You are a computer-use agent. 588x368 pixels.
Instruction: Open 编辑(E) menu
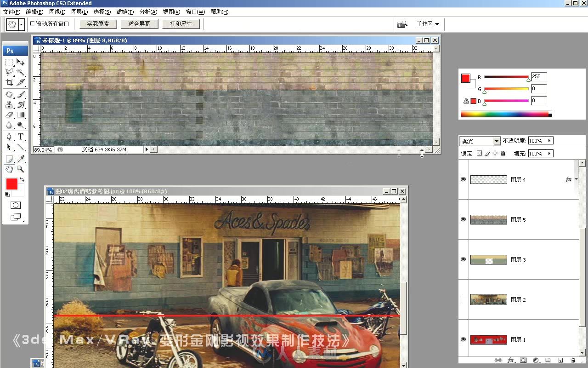(34, 12)
